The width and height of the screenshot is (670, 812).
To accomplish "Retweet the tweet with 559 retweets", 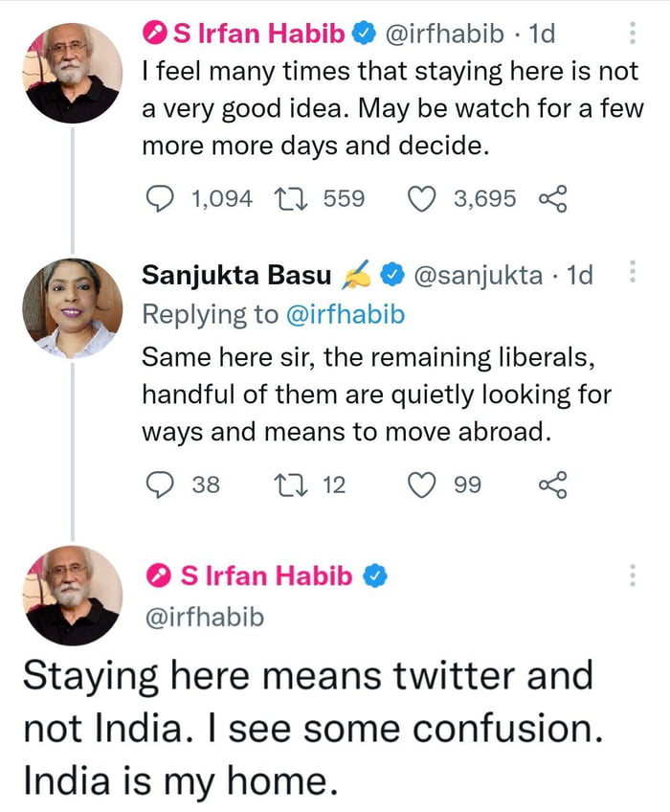I will point(290,199).
